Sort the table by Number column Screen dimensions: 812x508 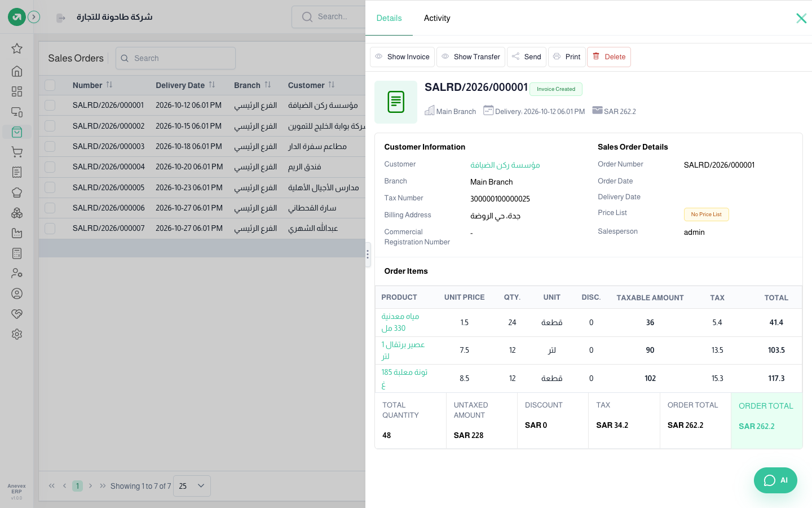point(109,85)
